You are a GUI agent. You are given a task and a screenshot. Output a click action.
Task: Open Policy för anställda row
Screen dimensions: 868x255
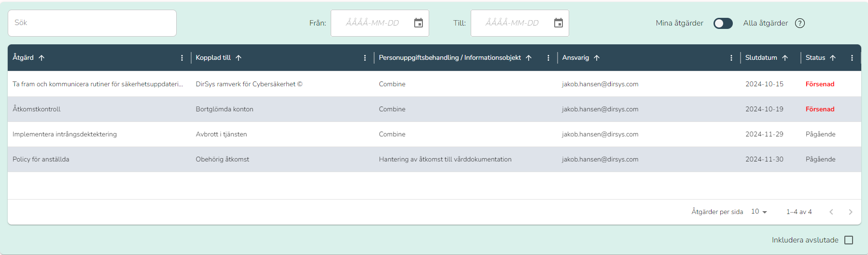[x=434, y=160]
